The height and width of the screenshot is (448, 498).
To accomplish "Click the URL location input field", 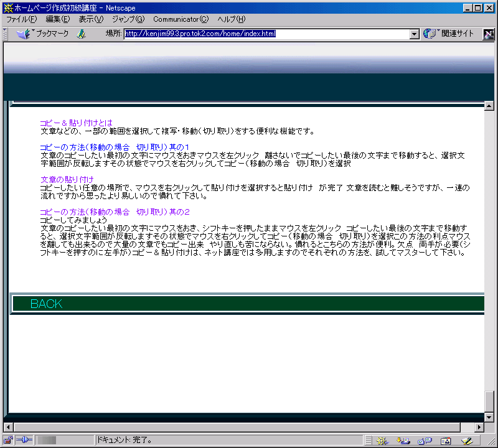I will [267, 34].
